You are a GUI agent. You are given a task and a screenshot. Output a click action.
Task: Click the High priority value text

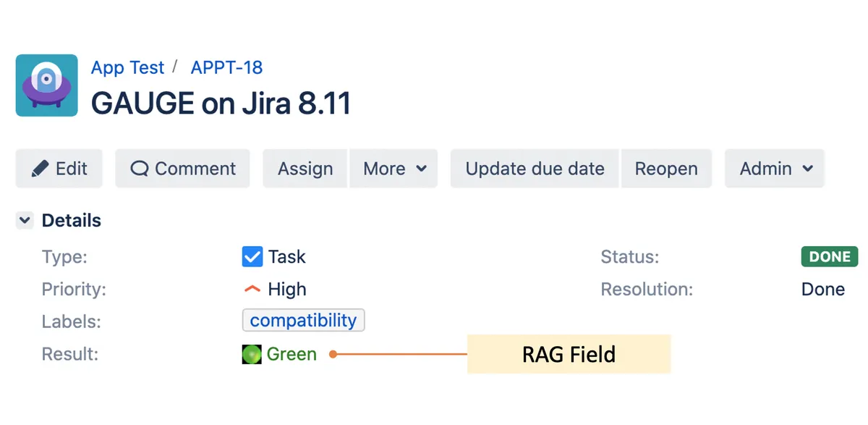coord(287,290)
